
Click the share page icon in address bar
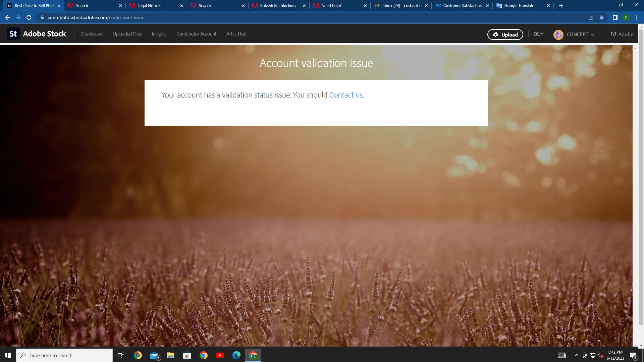(x=591, y=17)
